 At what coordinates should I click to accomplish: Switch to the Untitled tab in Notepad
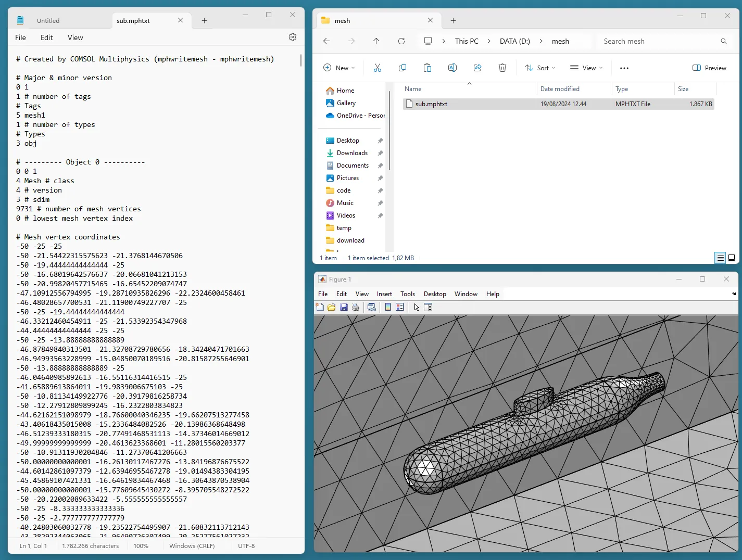pyautogui.click(x=48, y=21)
